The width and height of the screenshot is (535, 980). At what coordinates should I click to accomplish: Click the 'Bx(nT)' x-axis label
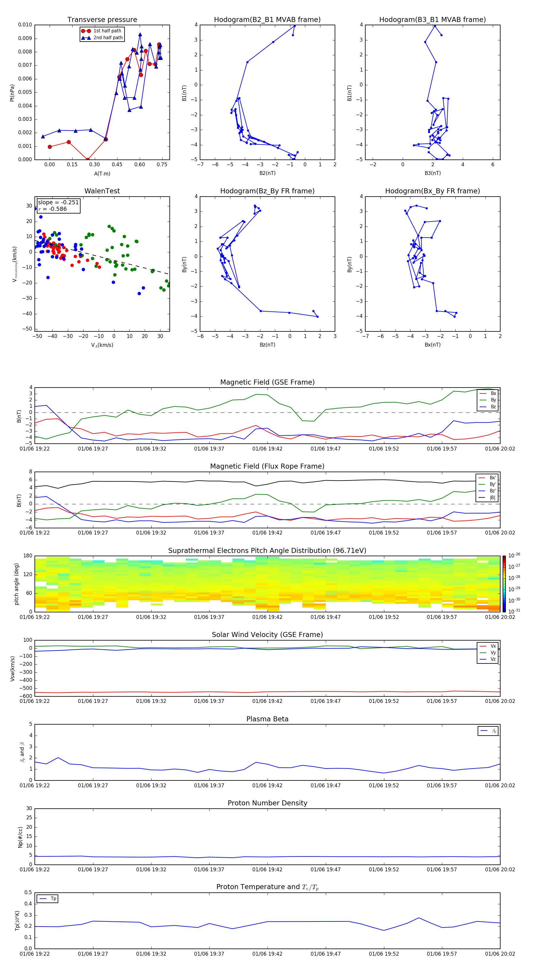(x=432, y=345)
